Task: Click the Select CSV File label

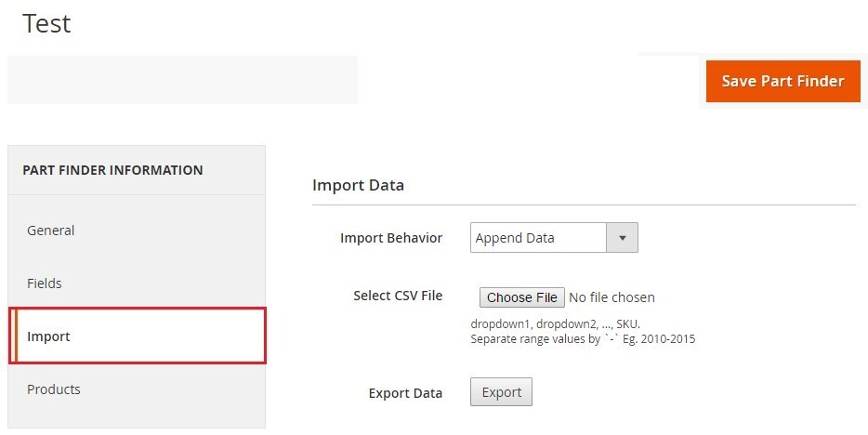Action: [x=398, y=296]
